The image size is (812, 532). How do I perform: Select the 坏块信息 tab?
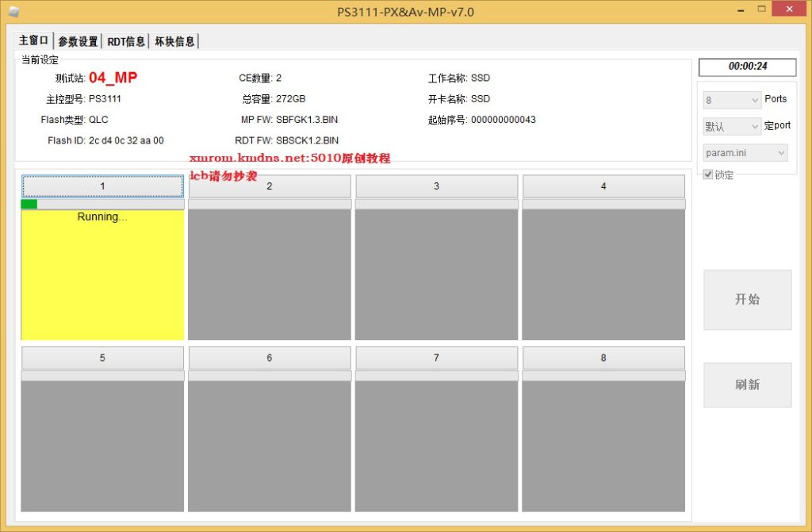coord(174,41)
